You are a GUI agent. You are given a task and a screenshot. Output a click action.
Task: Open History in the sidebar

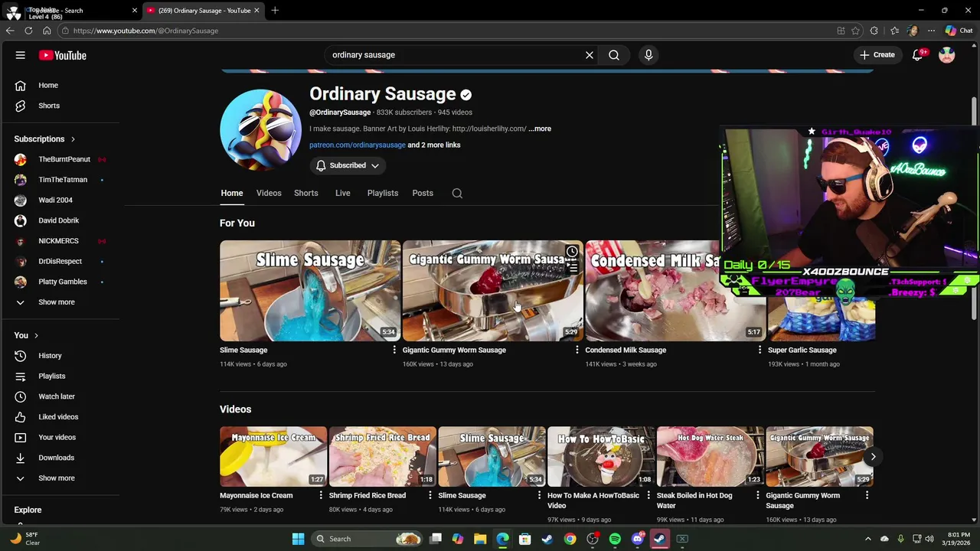(50, 356)
